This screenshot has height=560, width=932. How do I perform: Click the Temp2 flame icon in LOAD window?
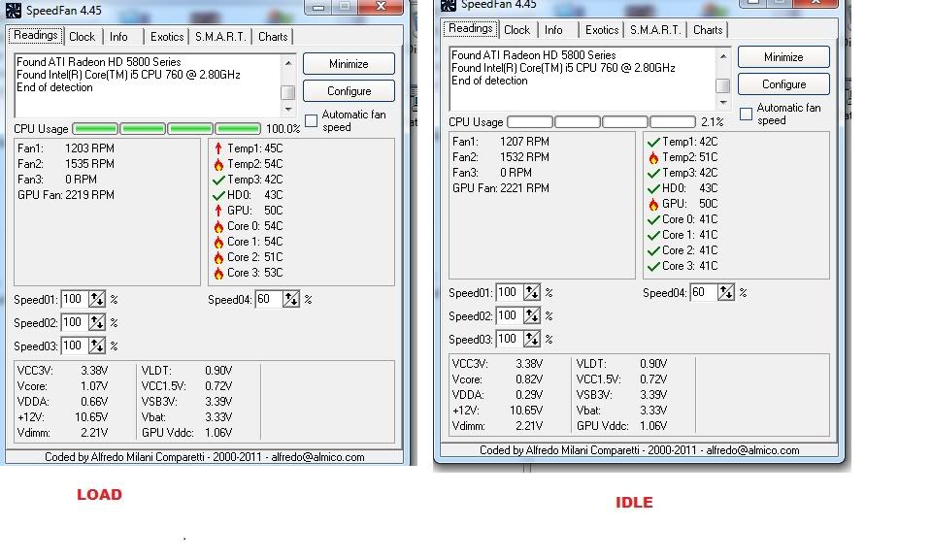click(218, 164)
